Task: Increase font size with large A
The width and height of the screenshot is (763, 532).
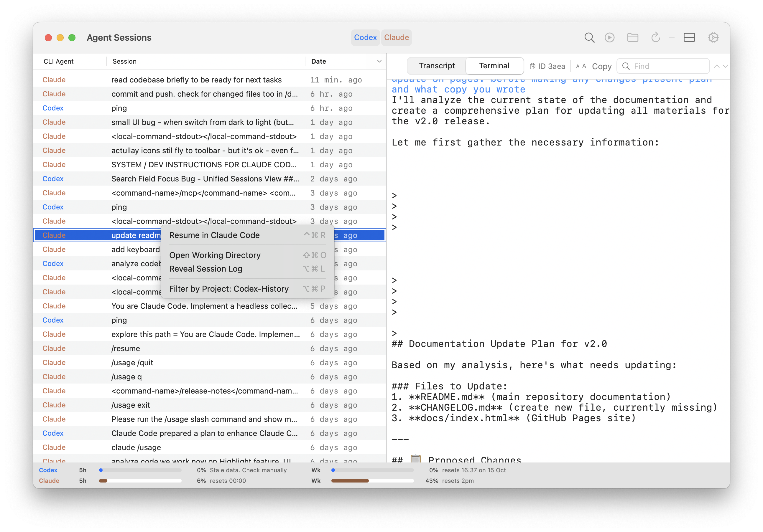Action: pyautogui.click(x=584, y=66)
